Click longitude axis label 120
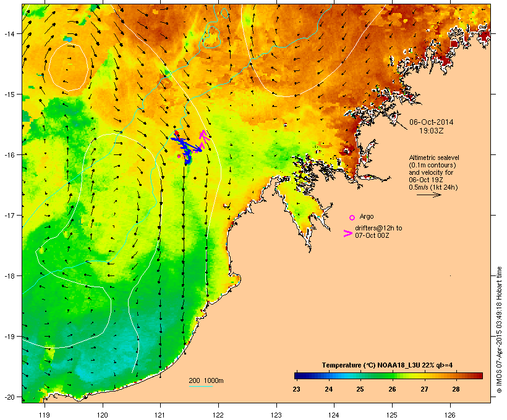Screen dimensions: 507x420 pos(103,415)
